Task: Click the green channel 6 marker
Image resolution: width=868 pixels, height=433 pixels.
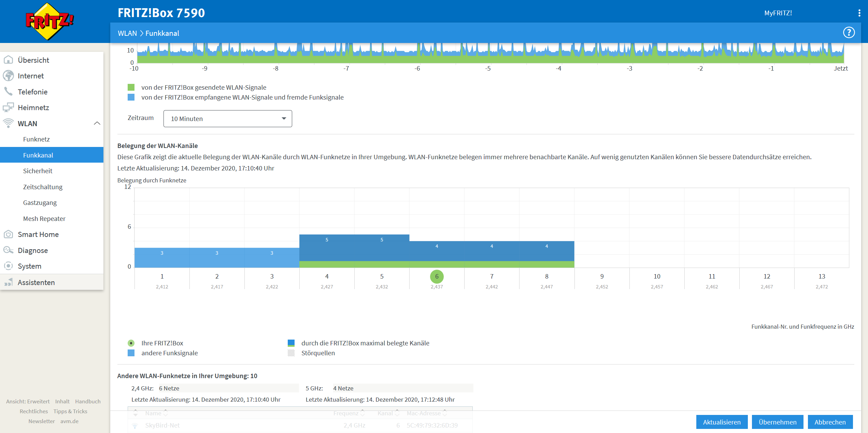Action: [x=437, y=277]
